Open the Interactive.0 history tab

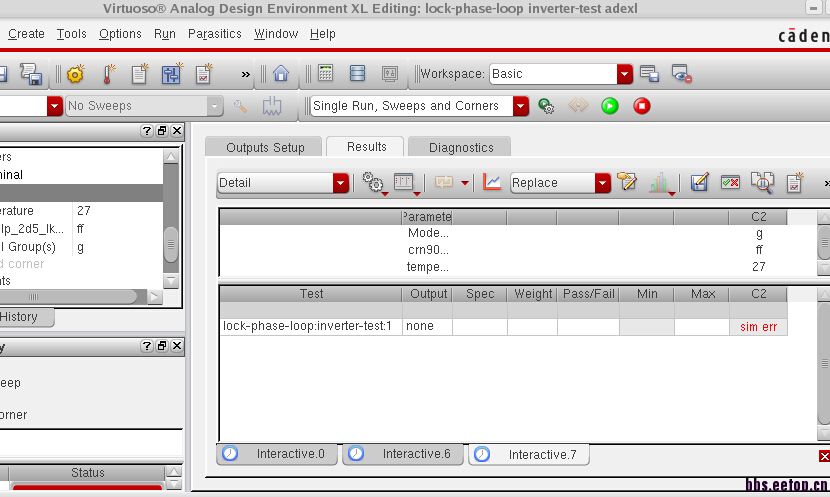(277, 454)
